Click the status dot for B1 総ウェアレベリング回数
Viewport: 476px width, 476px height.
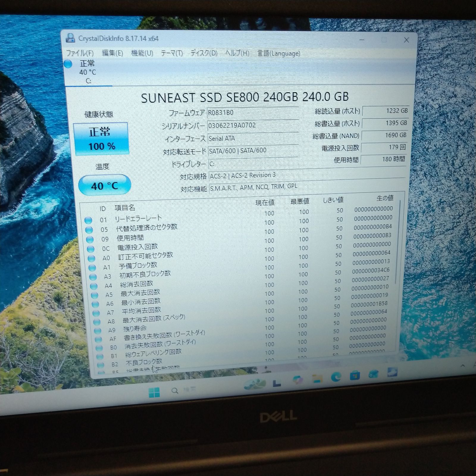tap(100, 356)
